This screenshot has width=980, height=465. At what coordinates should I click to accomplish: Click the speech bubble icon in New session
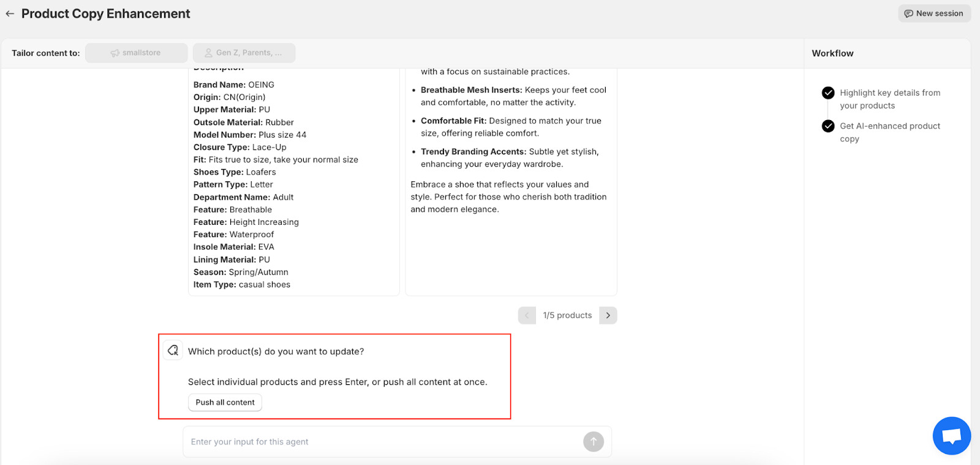pyautogui.click(x=909, y=13)
